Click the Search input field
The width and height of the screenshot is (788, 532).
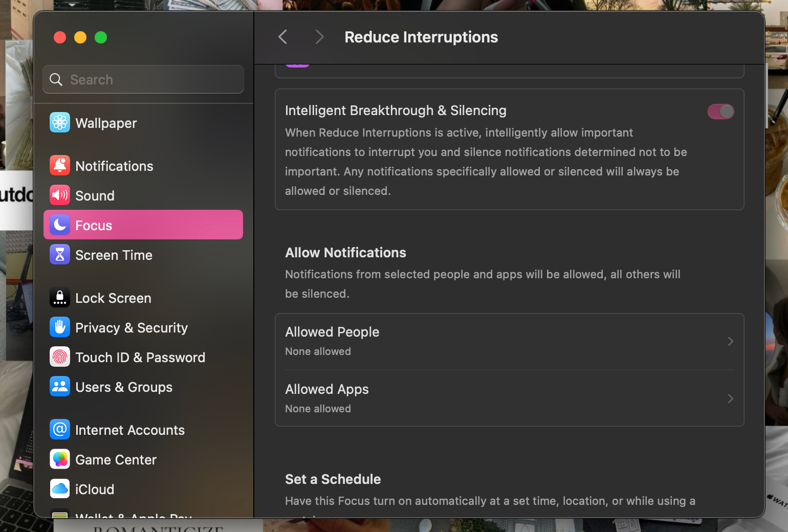pos(143,79)
